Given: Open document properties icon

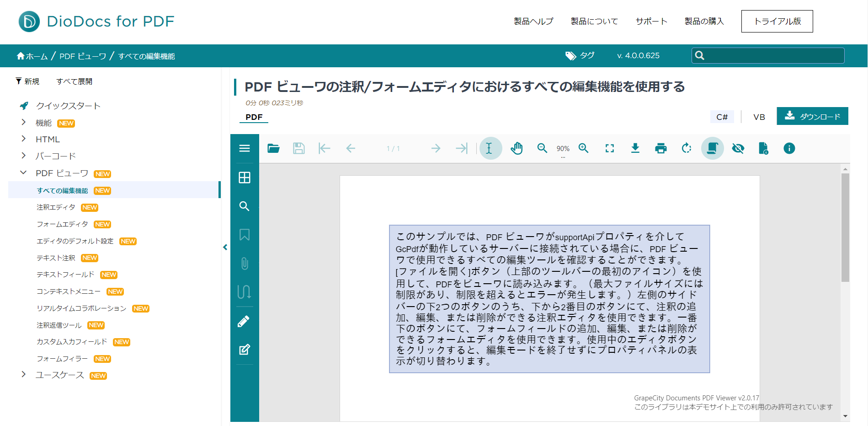Looking at the screenshot, I should [763, 148].
